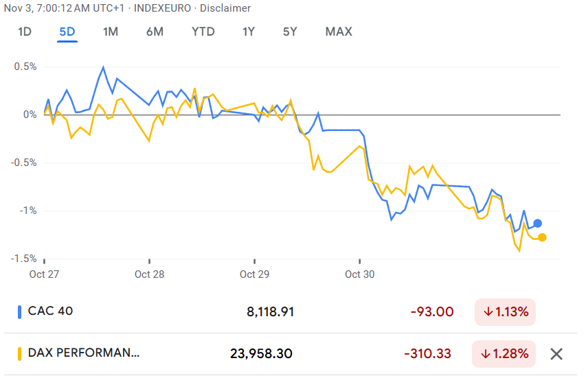Open the CAC 40 index row

click(x=51, y=311)
